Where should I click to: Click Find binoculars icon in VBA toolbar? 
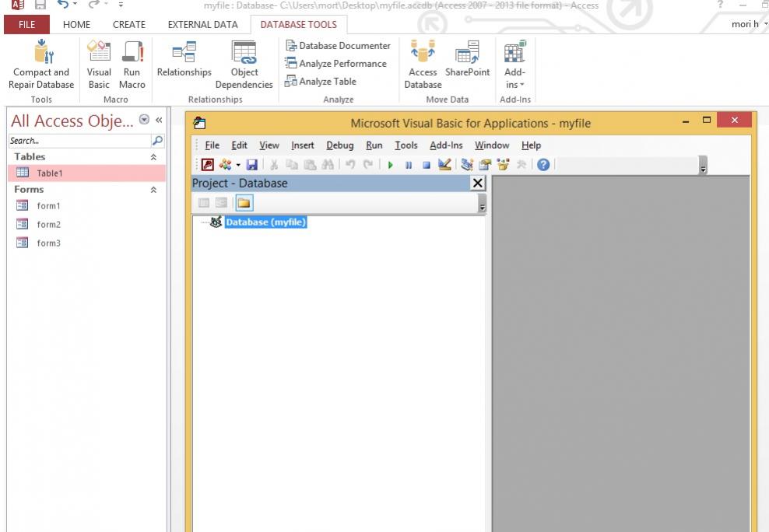(x=328, y=165)
